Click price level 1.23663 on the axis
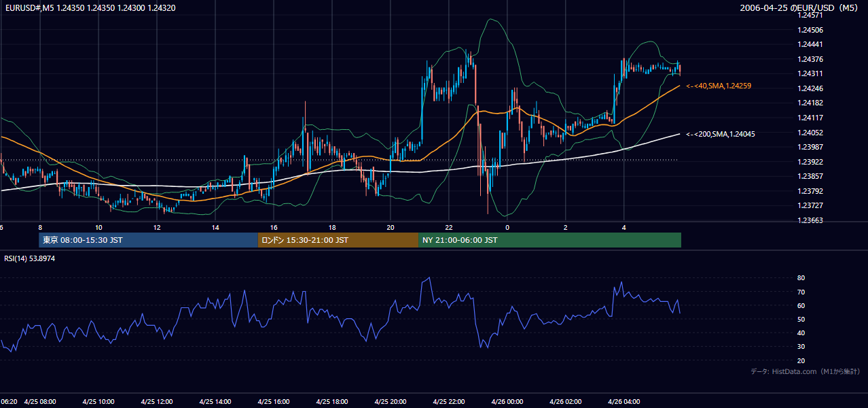This screenshot has width=868, height=408. coord(810,220)
